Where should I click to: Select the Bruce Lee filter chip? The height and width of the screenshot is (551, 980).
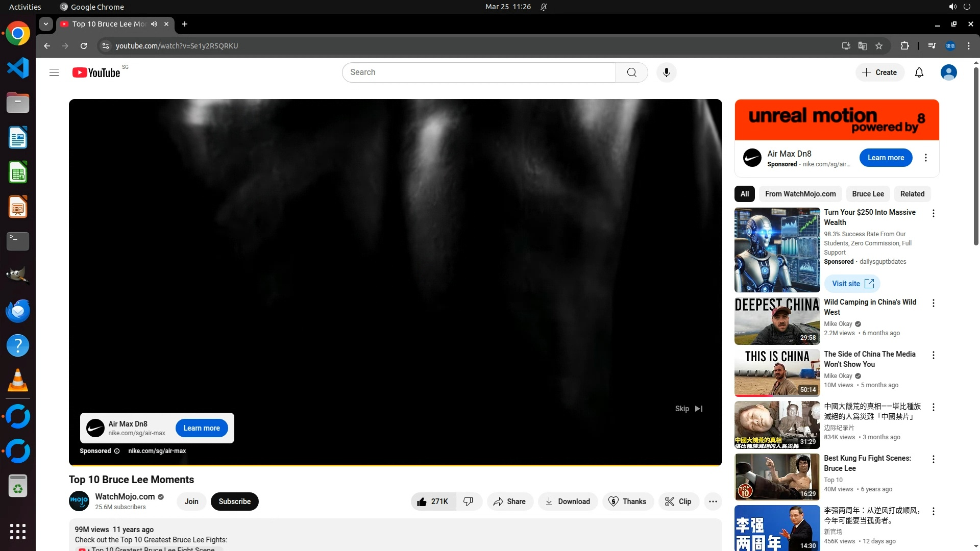point(868,194)
